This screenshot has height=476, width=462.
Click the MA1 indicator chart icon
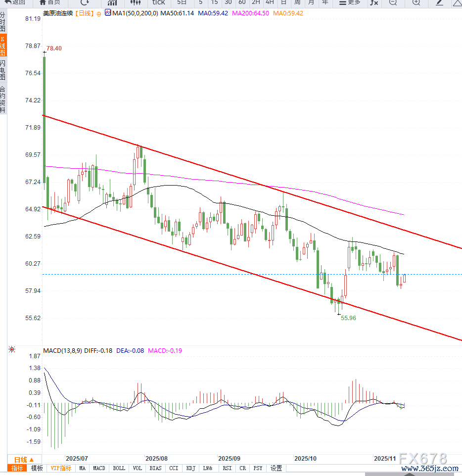(x=108, y=13)
